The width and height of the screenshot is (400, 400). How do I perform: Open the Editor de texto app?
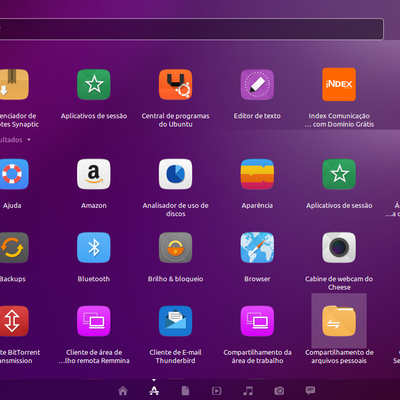tap(257, 85)
